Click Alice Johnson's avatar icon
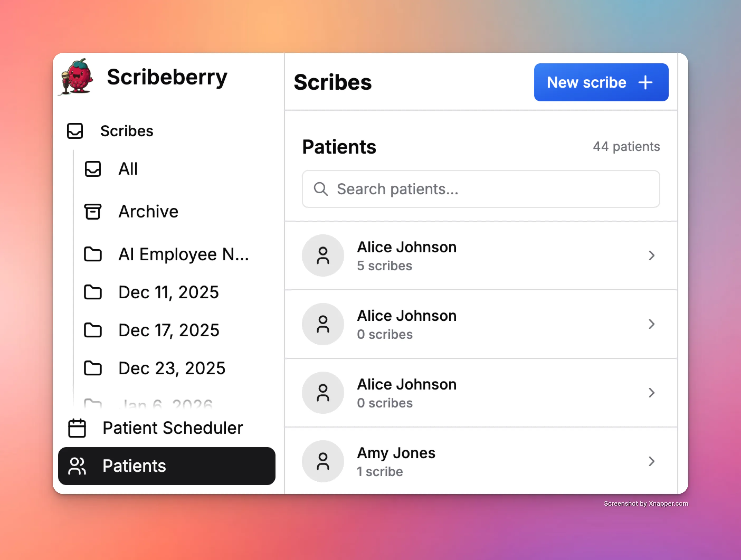 (x=322, y=255)
